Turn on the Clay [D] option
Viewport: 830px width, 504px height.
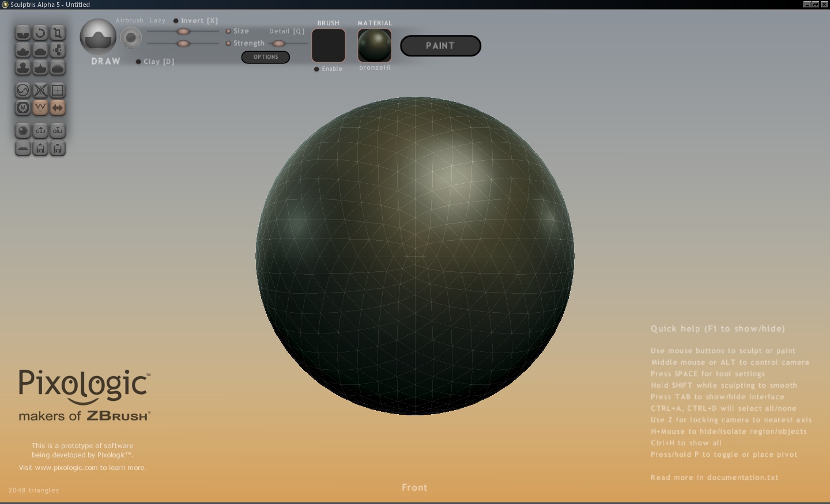click(138, 62)
